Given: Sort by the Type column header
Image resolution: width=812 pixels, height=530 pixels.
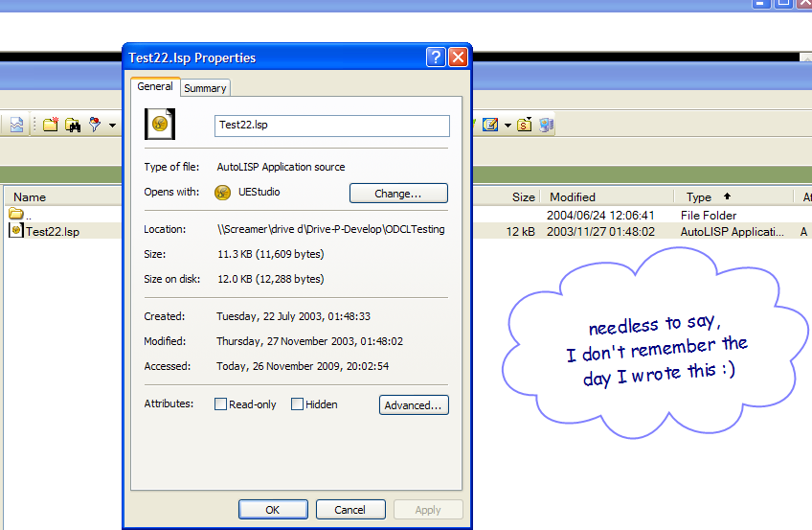Looking at the screenshot, I should pyautogui.click(x=699, y=196).
